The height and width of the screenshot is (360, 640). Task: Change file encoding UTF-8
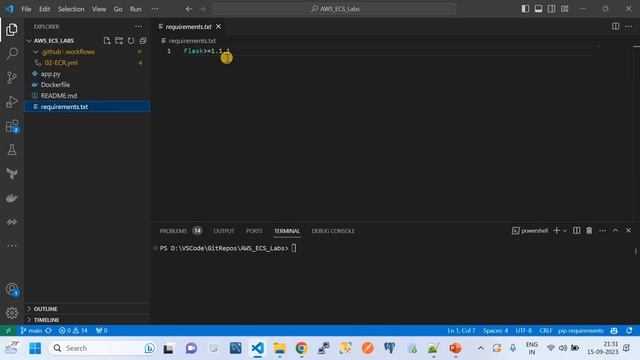pos(523,331)
